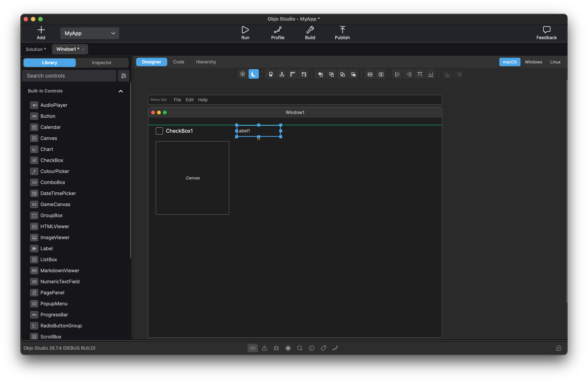Select Linux platform preview

(555, 62)
